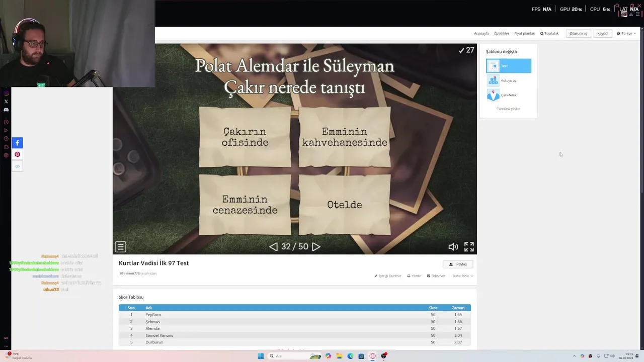This screenshot has width=644, height=362.
Task: Open Discord from the browser sidebar
Action: point(6,110)
